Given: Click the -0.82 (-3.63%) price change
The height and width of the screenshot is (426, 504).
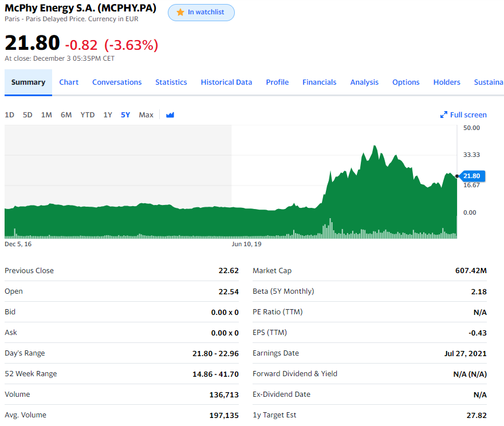Looking at the screenshot, I should [x=112, y=45].
